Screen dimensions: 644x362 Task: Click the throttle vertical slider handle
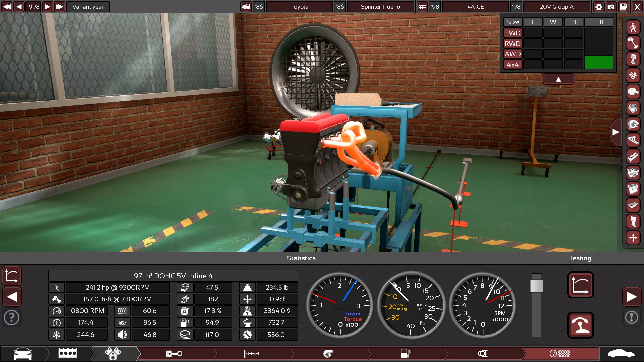(x=536, y=286)
